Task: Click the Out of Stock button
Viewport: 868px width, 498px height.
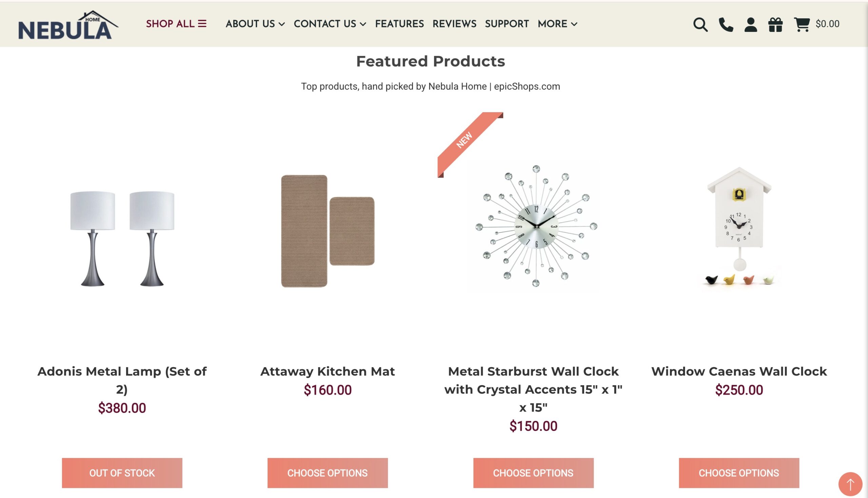Action: (122, 473)
